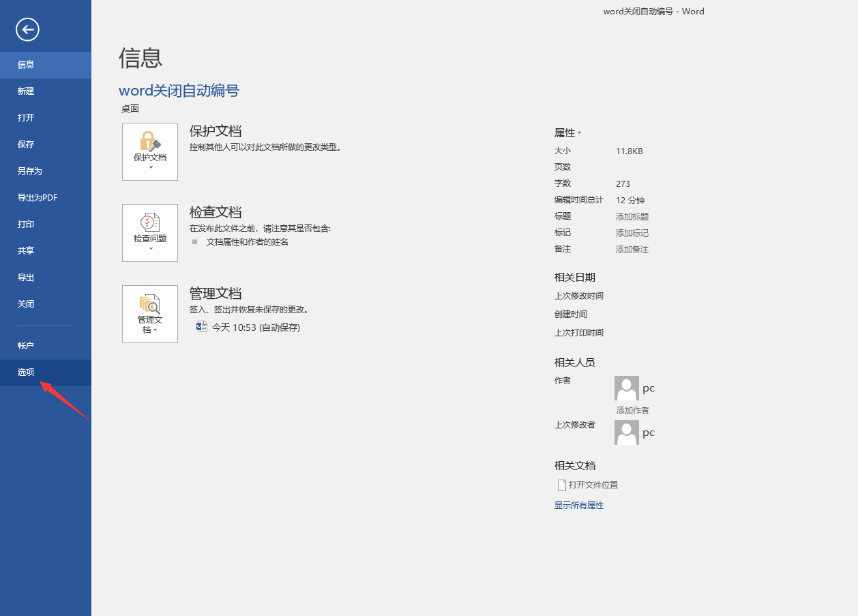Click 添加作者 to add an author
The width and height of the screenshot is (858, 616).
pos(633,411)
